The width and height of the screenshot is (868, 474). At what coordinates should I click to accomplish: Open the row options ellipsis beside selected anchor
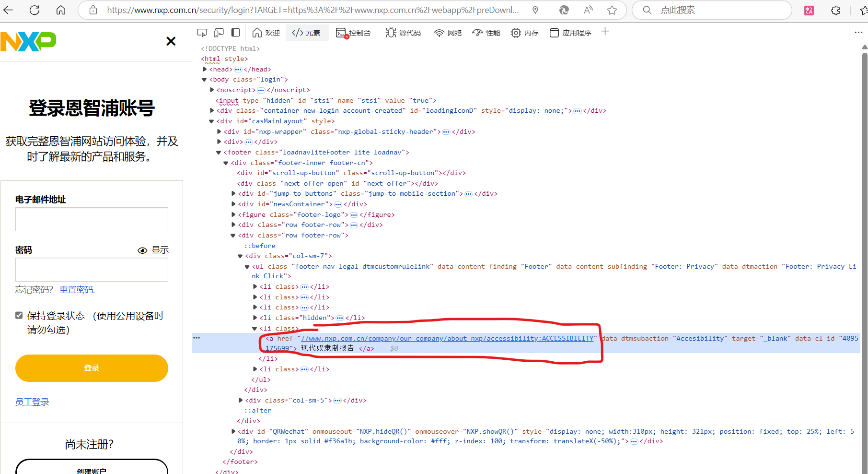pos(197,338)
